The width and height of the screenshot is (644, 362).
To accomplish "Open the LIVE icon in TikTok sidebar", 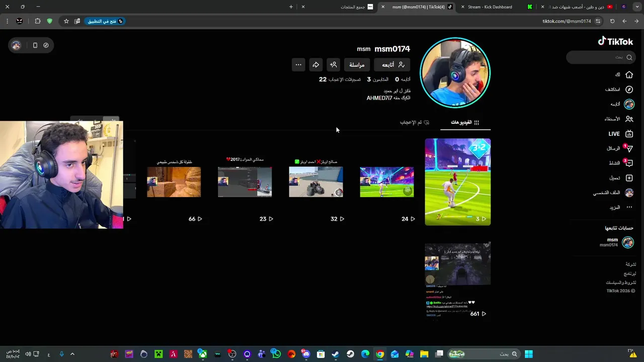I will pos(629,134).
